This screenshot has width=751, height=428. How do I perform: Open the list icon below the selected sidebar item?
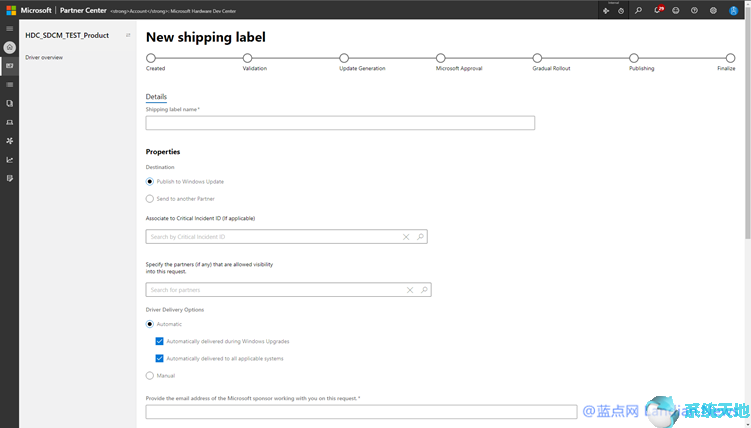(x=10, y=85)
